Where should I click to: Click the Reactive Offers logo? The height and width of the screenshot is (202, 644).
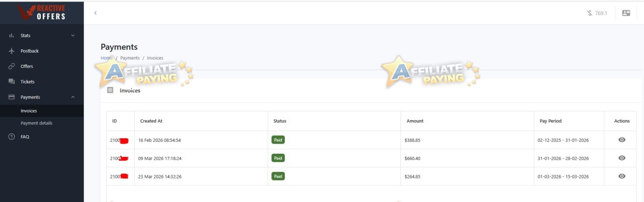point(42,12)
